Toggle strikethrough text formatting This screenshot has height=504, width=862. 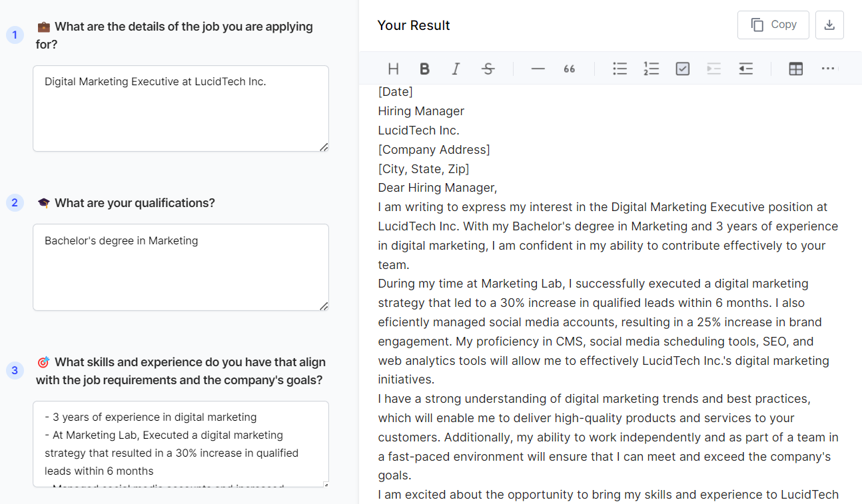488,69
